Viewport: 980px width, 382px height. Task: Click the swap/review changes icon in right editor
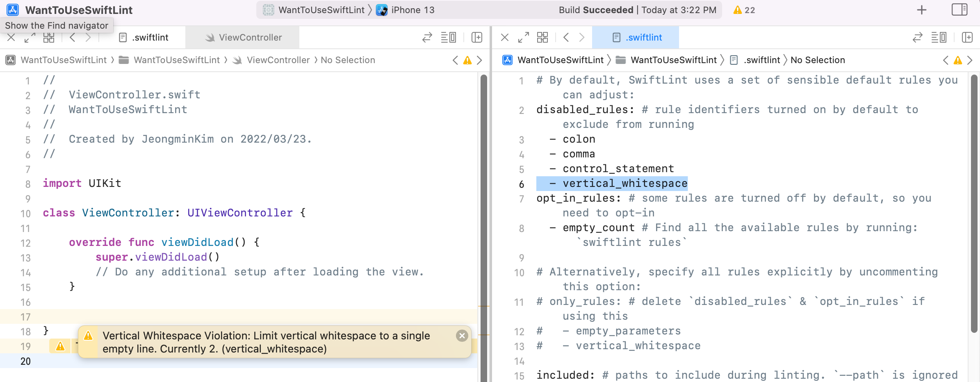918,38
